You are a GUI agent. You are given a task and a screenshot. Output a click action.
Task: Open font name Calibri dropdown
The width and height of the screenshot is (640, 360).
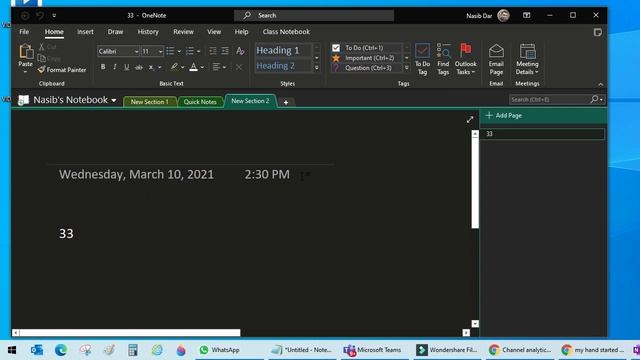point(136,51)
